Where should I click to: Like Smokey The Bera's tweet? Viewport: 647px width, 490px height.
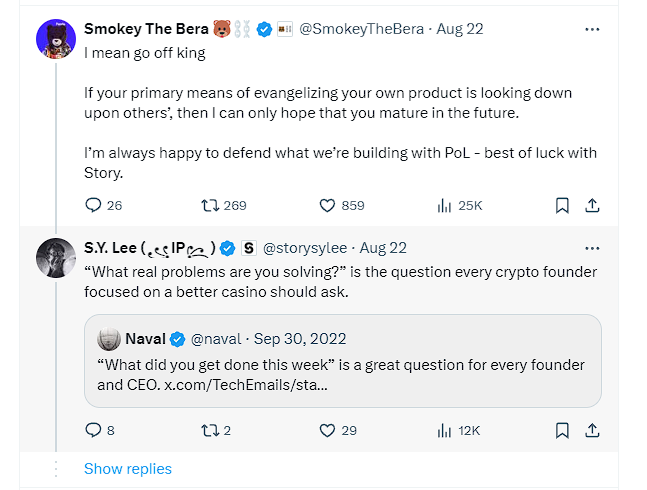tap(326, 205)
